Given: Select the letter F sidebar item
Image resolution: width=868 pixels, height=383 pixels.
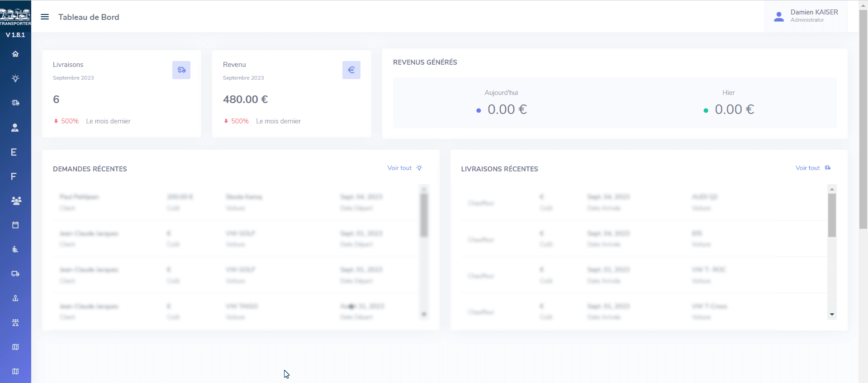Looking at the screenshot, I should (x=14, y=176).
